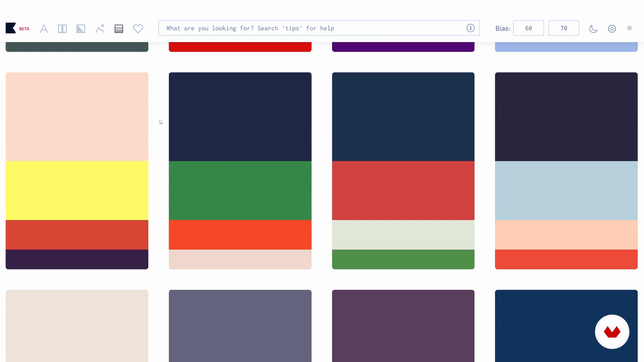This screenshot has width=644, height=362.
Task: Select the Palette stripes view icon
Action: click(x=119, y=29)
